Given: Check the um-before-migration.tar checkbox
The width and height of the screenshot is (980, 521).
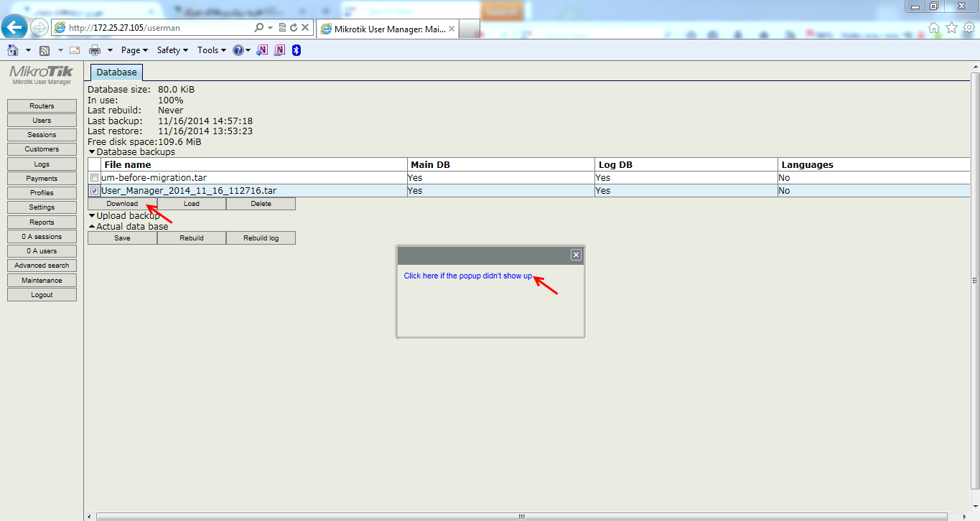Looking at the screenshot, I should tap(94, 177).
